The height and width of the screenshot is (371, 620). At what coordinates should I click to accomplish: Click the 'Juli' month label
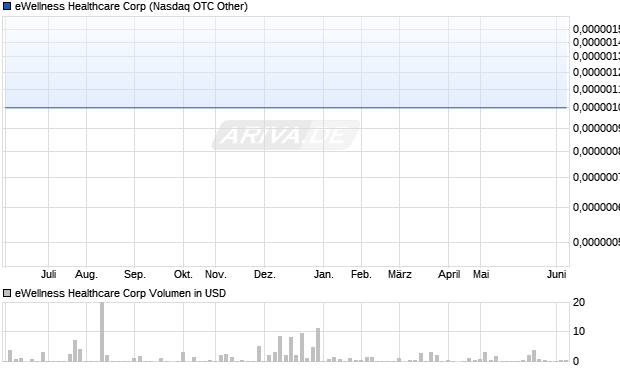(x=49, y=274)
